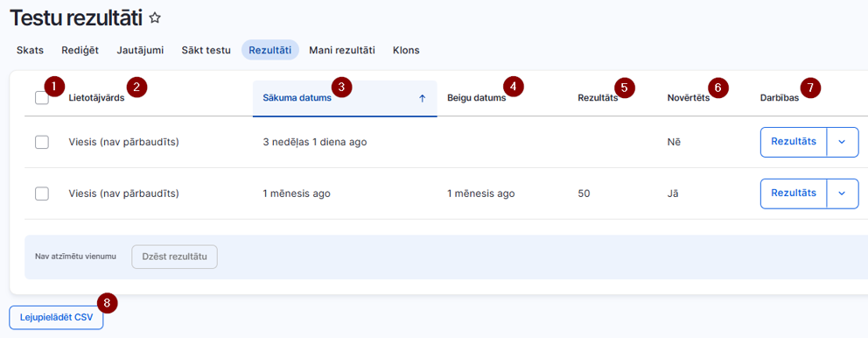Sort by the Rezultāts column header
The height and width of the screenshot is (338, 868).
click(x=598, y=99)
